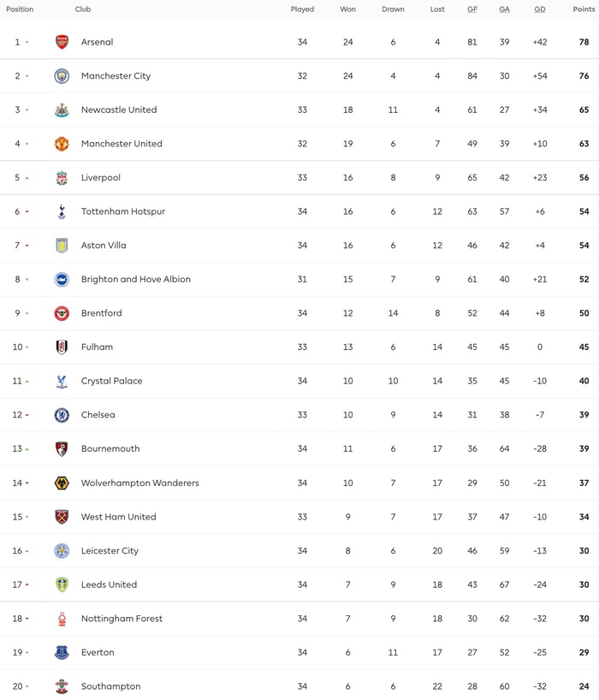Select the Nottingham Forest club name
599x700 pixels.
tap(122, 619)
